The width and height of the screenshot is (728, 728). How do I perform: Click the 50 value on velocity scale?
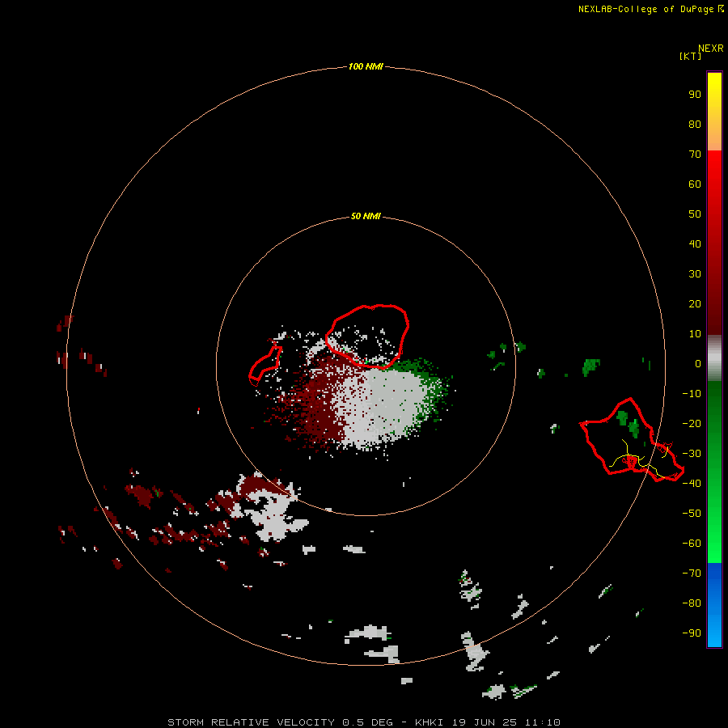tap(695, 214)
